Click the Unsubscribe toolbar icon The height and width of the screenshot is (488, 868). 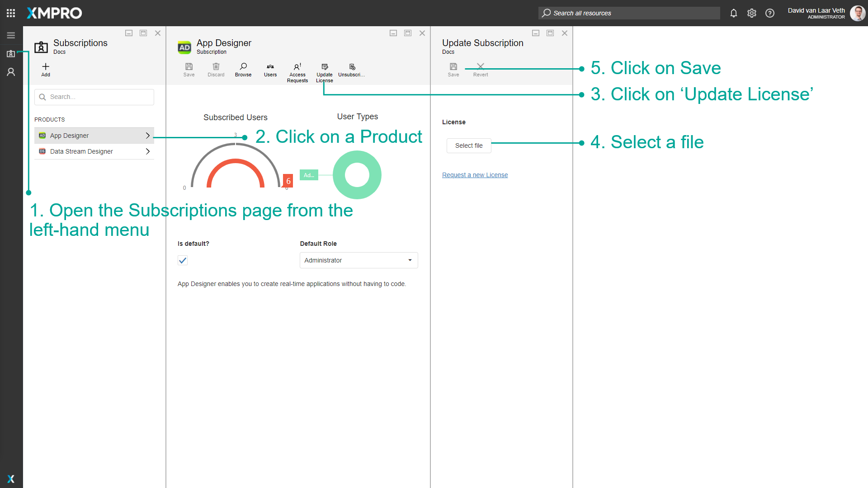(352, 67)
